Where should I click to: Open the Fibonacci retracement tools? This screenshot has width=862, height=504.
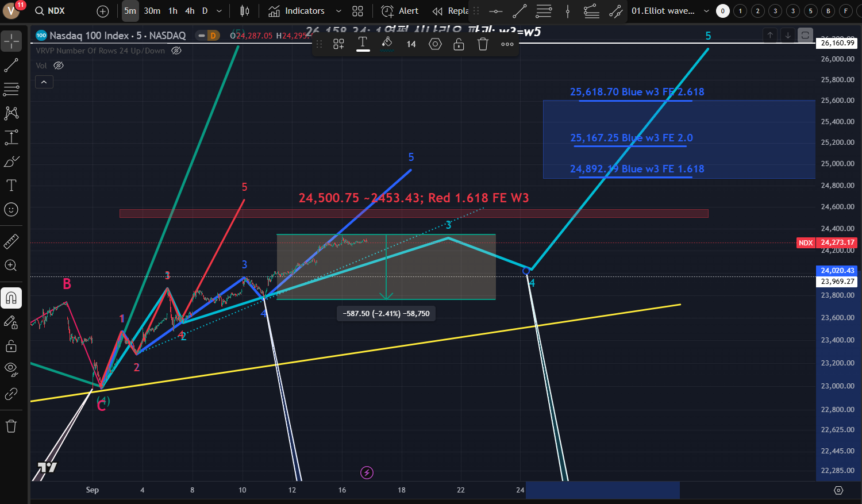tap(11, 89)
